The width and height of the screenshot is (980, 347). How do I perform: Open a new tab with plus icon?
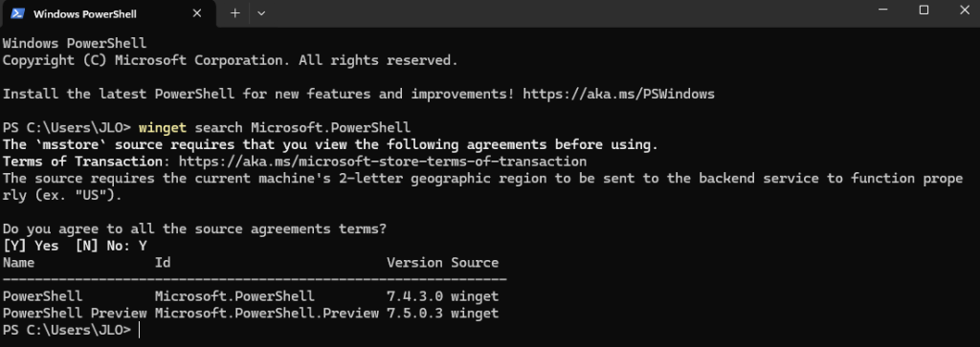pos(235,13)
